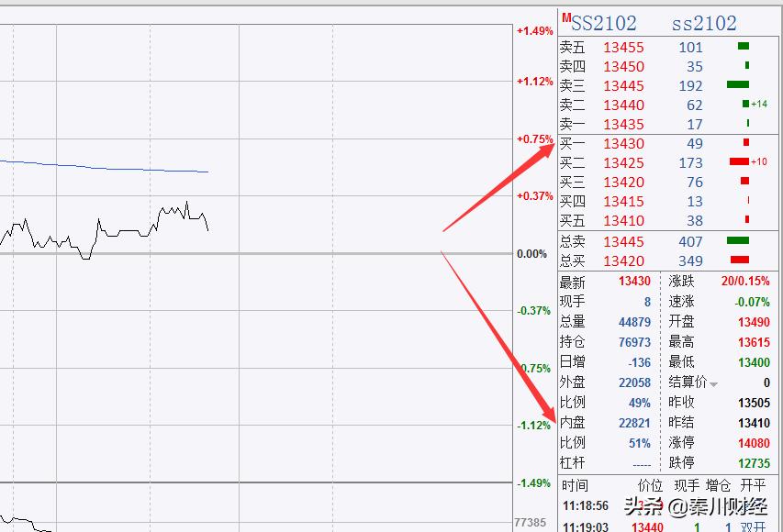
Task: Select the 卖一 price 13435
Action: click(x=623, y=124)
